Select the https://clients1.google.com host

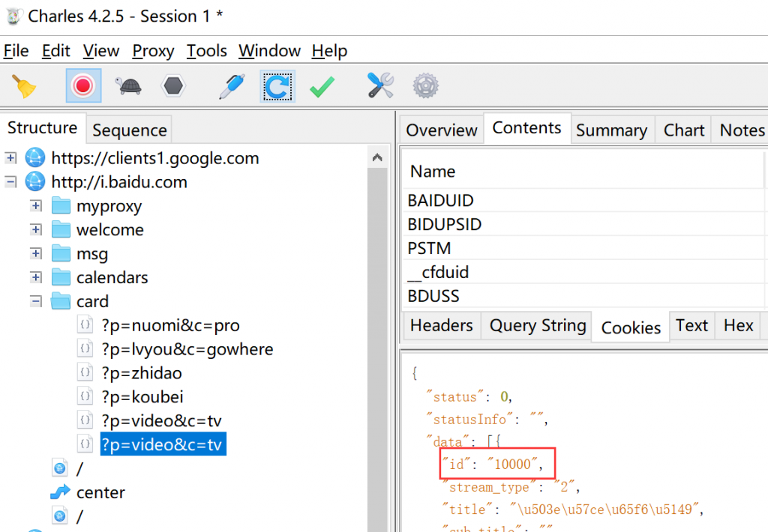click(x=154, y=158)
